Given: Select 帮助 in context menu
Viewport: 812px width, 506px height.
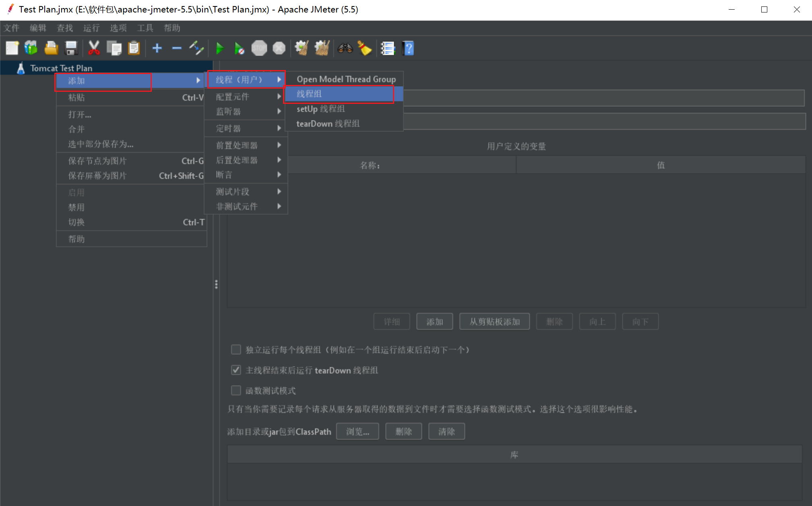Looking at the screenshot, I should (x=131, y=239).
